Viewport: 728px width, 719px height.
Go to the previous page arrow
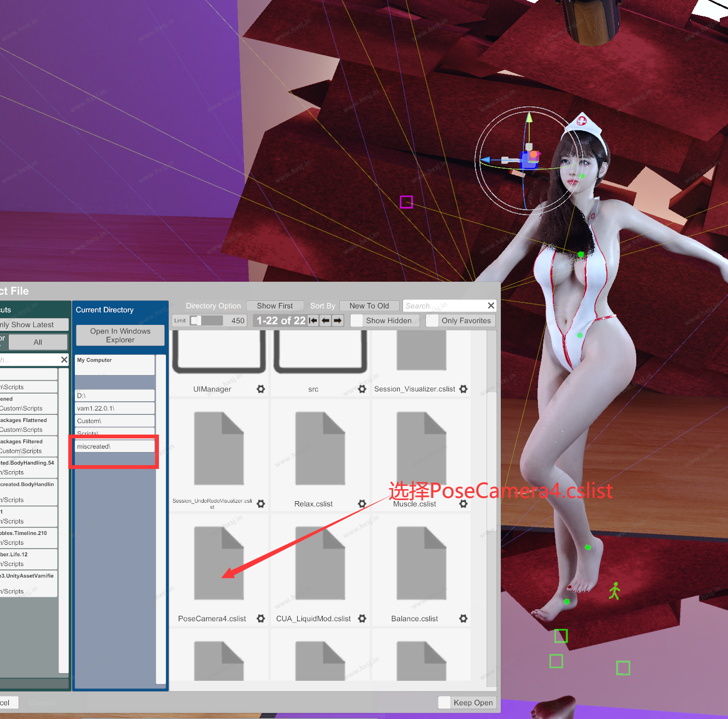tap(325, 320)
